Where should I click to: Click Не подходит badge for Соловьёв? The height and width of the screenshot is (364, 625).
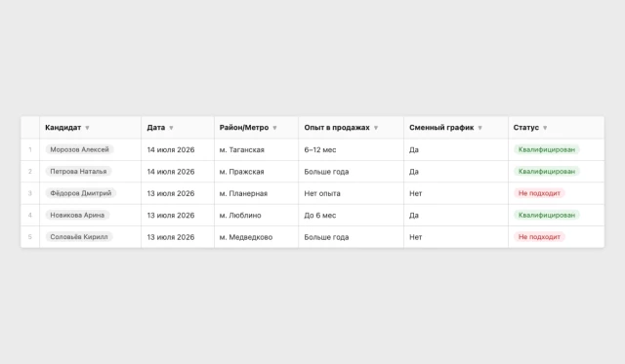click(539, 237)
